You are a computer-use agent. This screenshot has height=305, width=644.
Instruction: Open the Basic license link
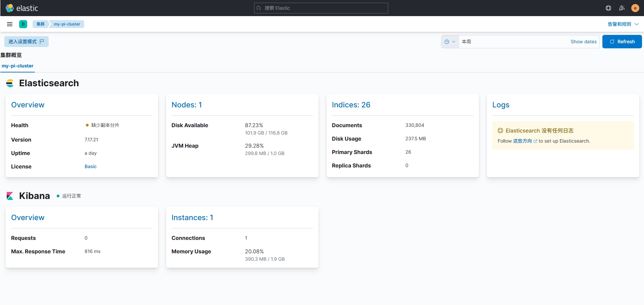coord(90,166)
